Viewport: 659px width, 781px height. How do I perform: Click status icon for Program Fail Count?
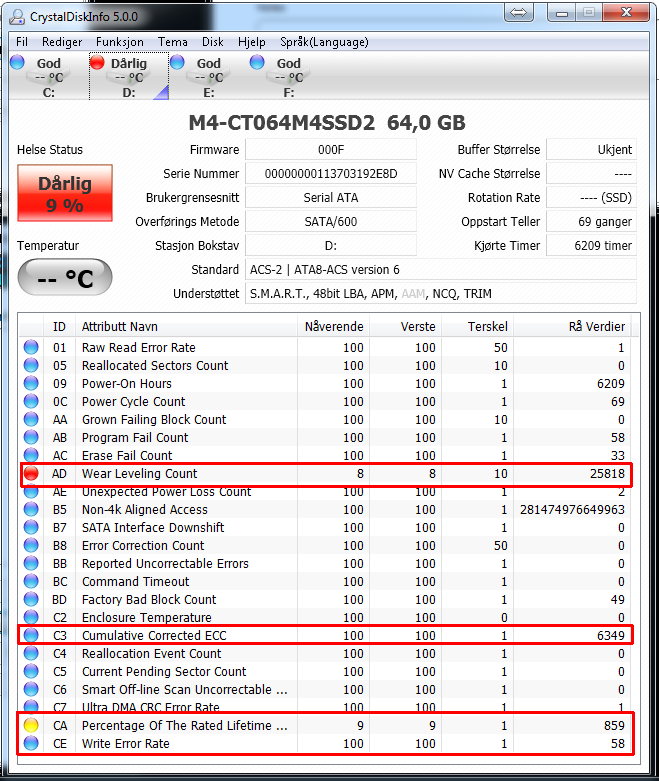pyautogui.click(x=31, y=437)
